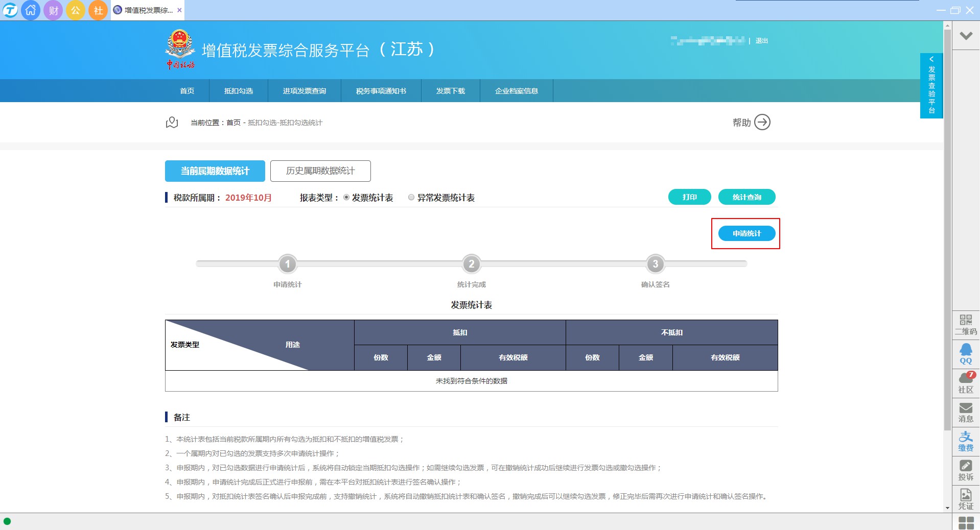Click step 2 统计完成 progress marker
This screenshot has width=980, height=530.
pyautogui.click(x=471, y=264)
